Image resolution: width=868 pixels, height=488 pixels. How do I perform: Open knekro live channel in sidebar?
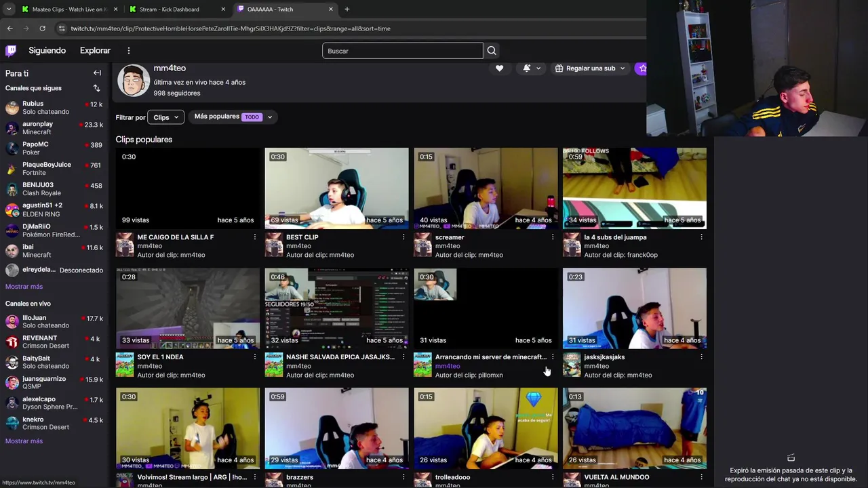[54, 424]
